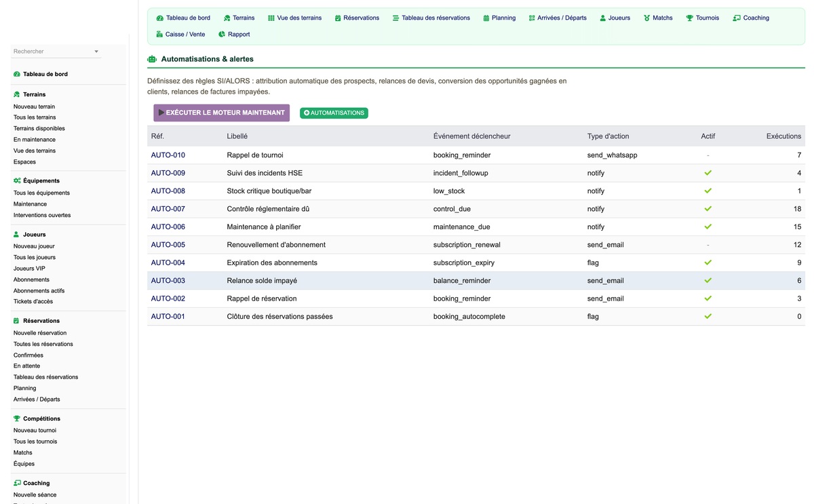Click the 'send_whatsapp' action type cell
This screenshot has height=504, width=814.
tap(612, 155)
